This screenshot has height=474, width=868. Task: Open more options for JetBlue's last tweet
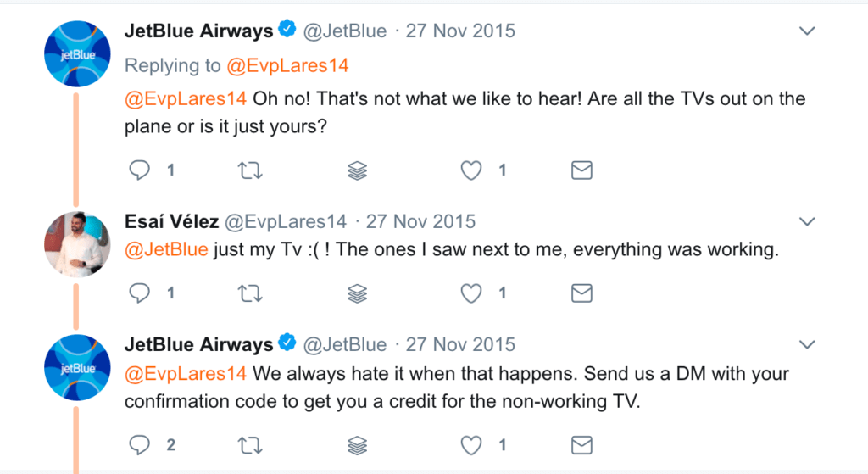[807, 344]
